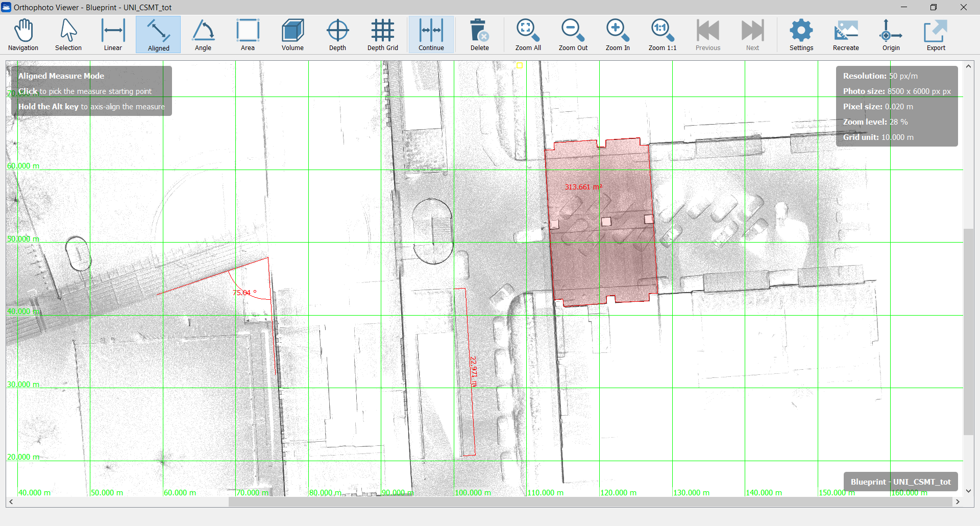Open the Settings gear

click(x=801, y=35)
